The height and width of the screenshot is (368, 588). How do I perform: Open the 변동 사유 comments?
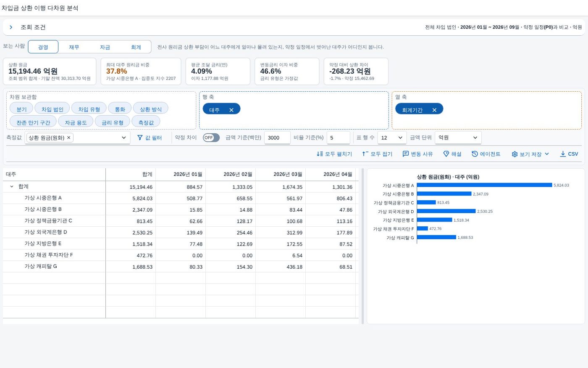(x=417, y=154)
